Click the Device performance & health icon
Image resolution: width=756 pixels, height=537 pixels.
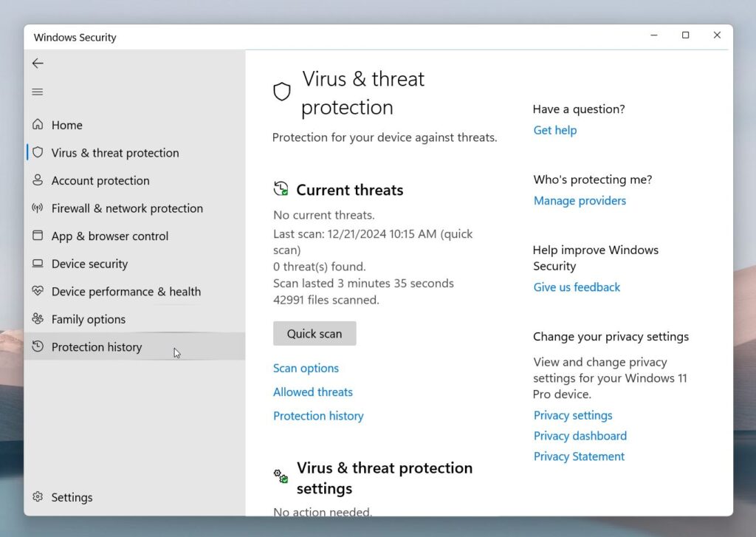(38, 291)
